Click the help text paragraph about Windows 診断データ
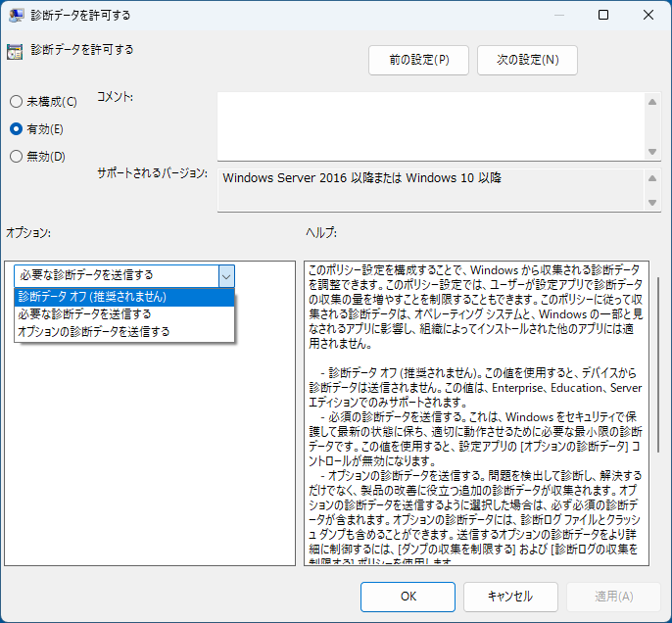 (475, 307)
